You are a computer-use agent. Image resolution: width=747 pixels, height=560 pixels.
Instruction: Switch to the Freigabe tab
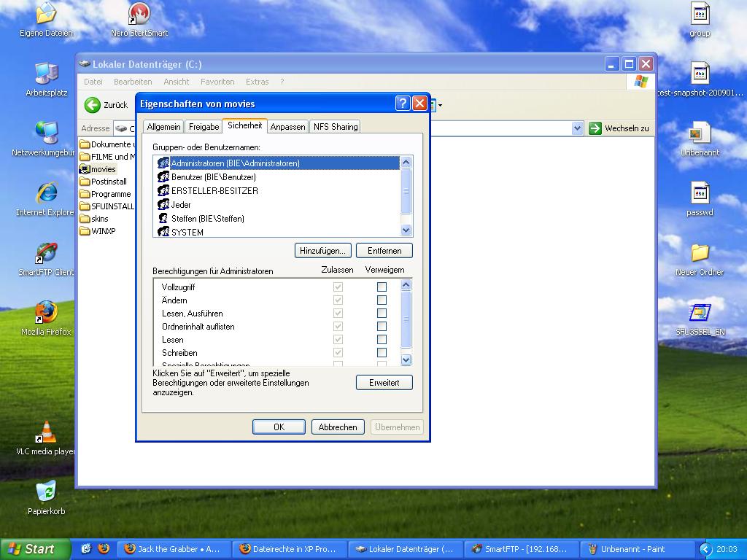(204, 127)
